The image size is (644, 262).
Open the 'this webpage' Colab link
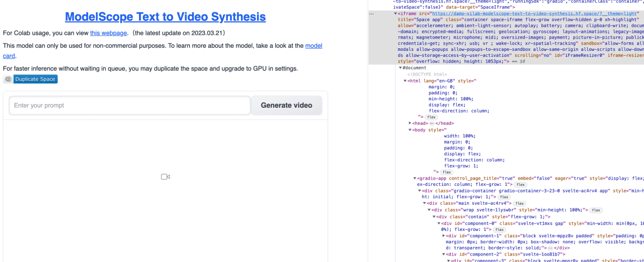(x=108, y=33)
